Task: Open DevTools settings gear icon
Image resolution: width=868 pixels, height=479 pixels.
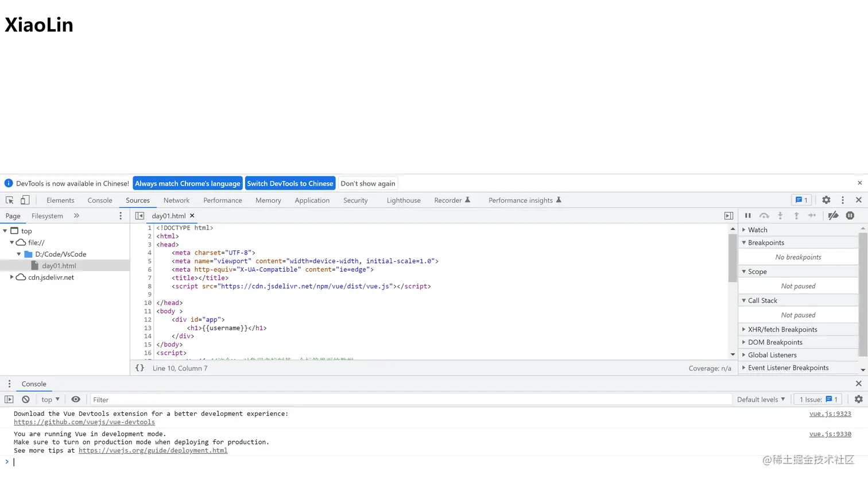Action: point(826,200)
